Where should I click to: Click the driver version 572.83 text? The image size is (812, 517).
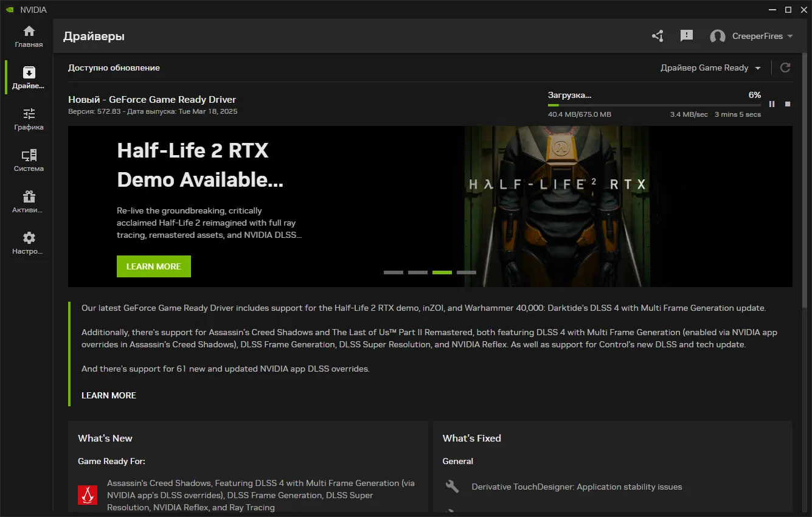click(95, 112)
